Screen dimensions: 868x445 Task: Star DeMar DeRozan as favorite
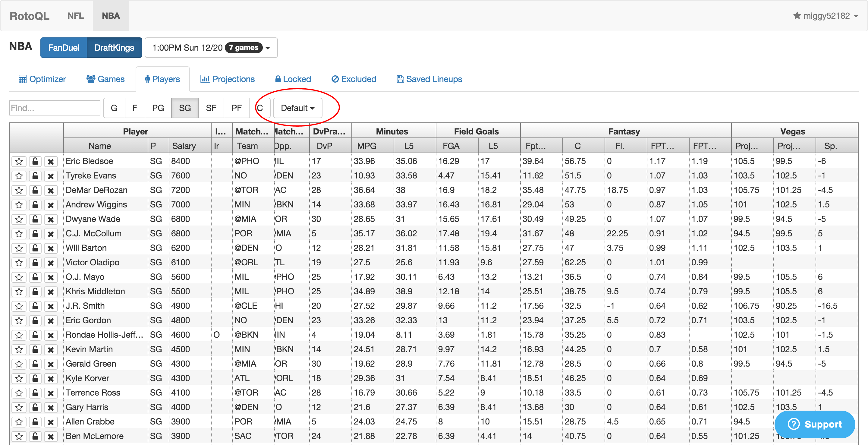pyautogui.click(x=19, y=190)
